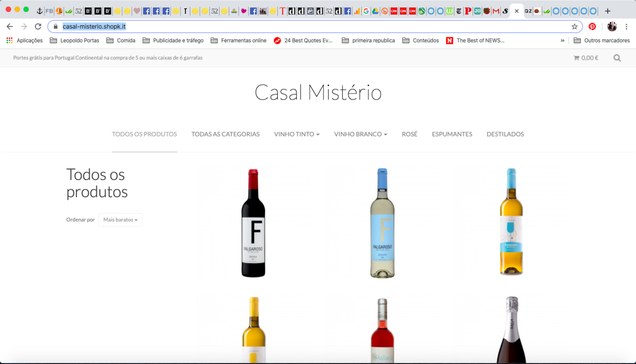Open the Pinterest browser extension
The height and width of the screenshot is (364, 636).
tap(592, 26)
